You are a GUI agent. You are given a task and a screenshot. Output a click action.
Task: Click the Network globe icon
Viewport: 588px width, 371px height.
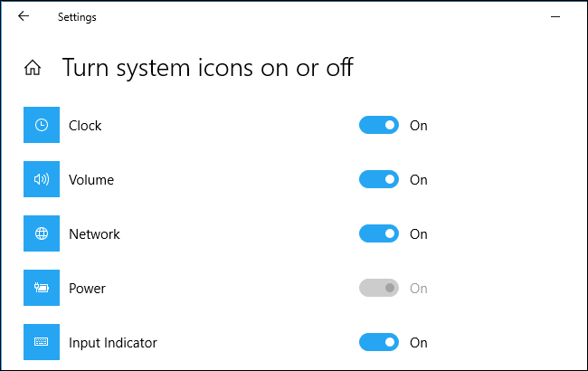(42, 234)
